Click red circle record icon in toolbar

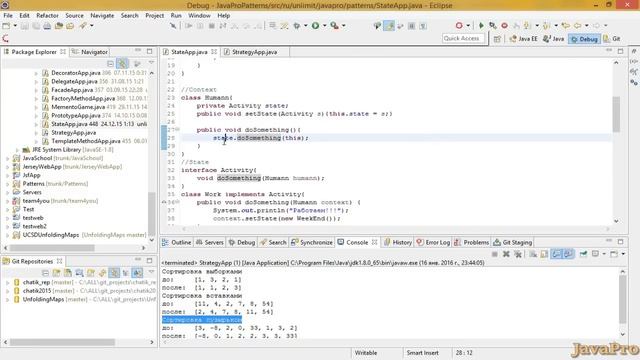coord(459,26)
